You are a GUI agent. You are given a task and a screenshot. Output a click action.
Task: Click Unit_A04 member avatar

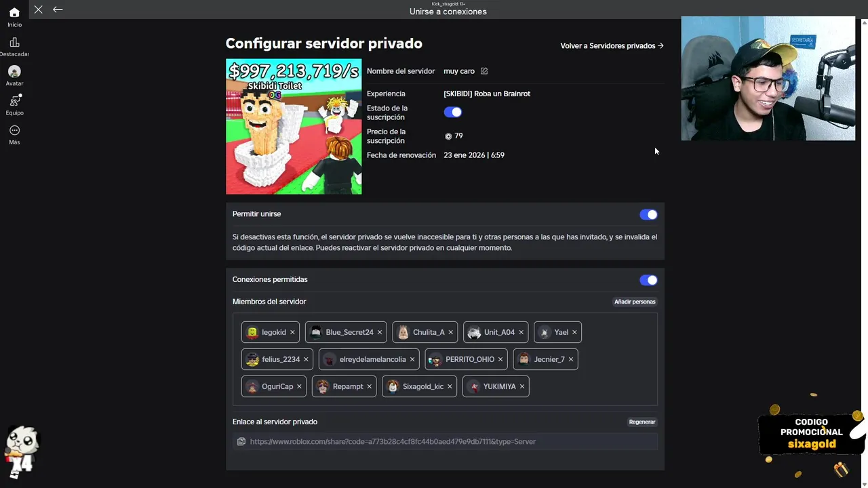point(474,332)
